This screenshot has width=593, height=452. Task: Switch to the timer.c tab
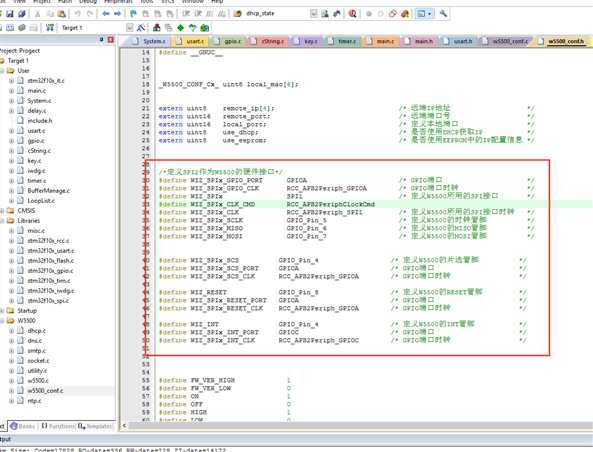pyautogui.click(x=343, y=41)
